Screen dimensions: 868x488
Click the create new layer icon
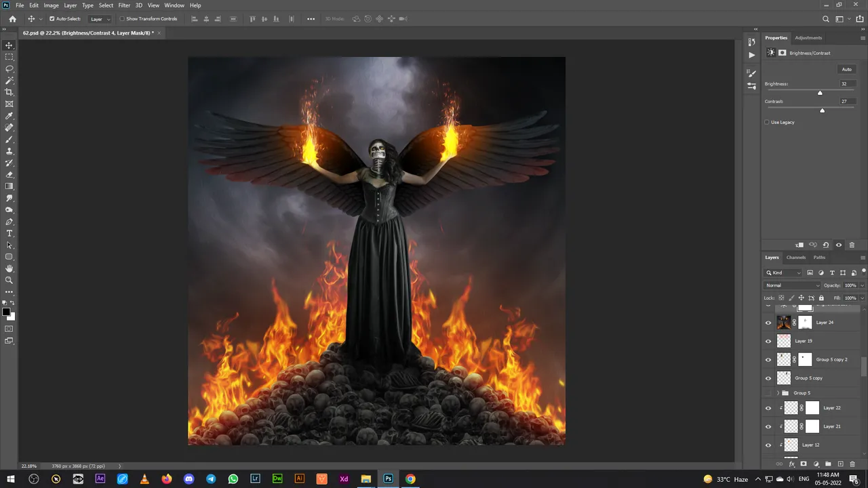coord(840,464)
